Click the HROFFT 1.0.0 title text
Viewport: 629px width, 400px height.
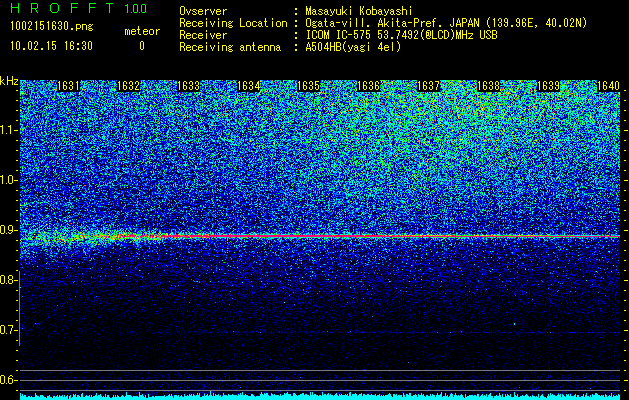79,8
